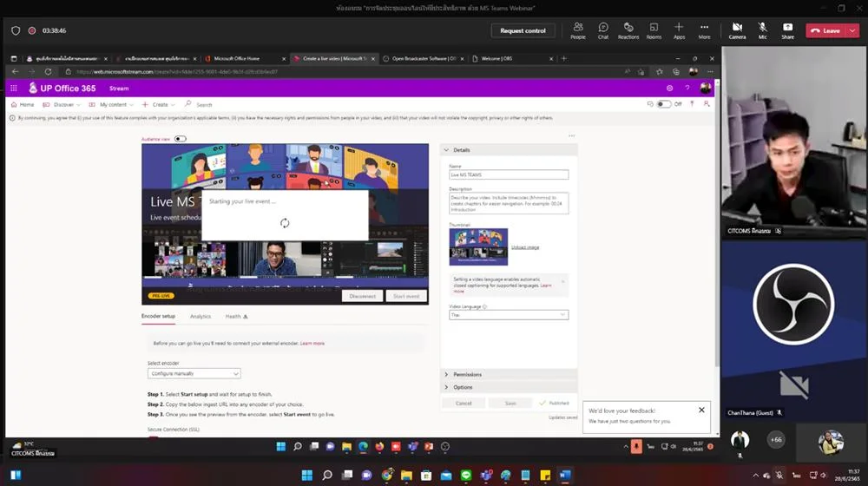The height and width of the screenshot is (486, 868).
Task: Click the browser address bar URL
Action: [177, 71]
